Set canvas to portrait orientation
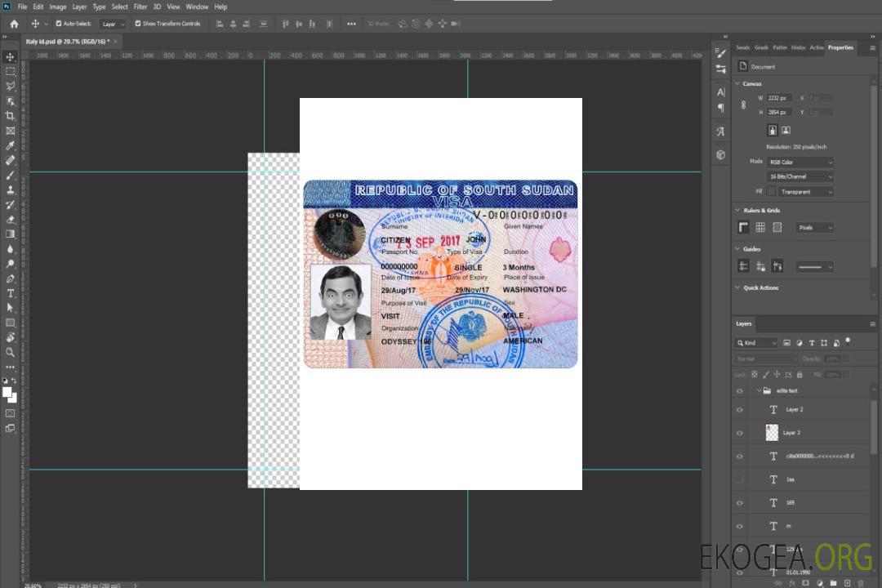This screenshot has height=588, width=882. point(773,131)
